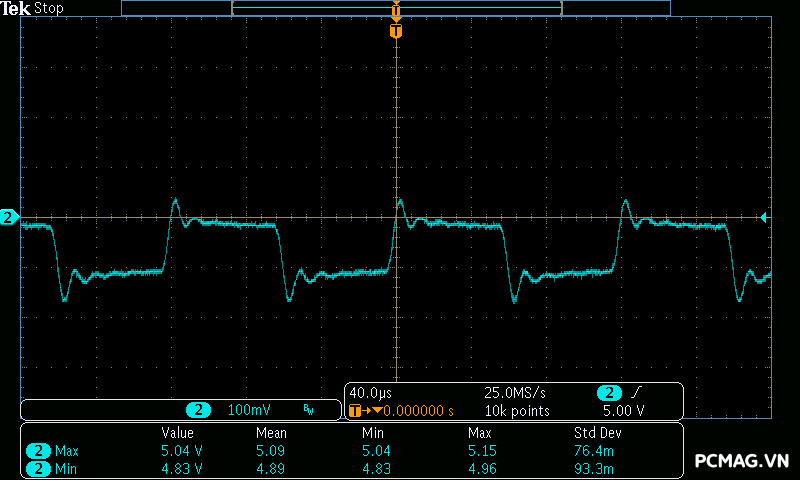Click the Stop acquisition status
The width and height of the screenshot is (800, 480).
pyautogui.click(x=49, y=8)
